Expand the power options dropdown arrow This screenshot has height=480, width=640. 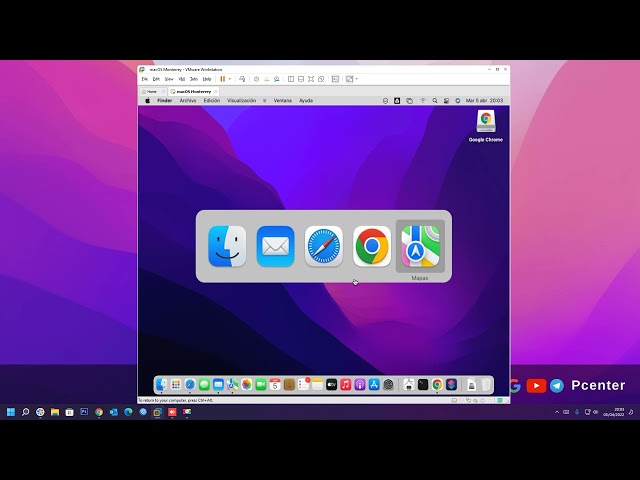tap(230, 79)
